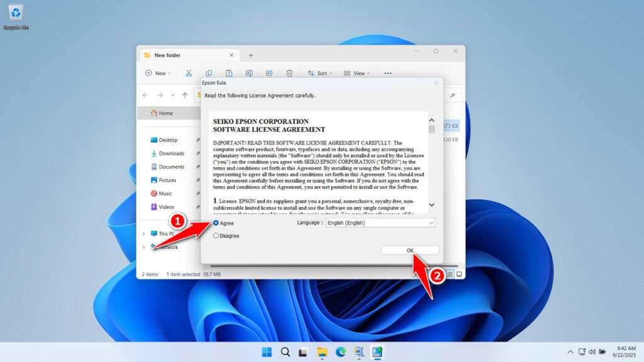The height and width of the screenshot is (362, 644).
Task: Click the Copy icon in File Explorer toolbar
Action: pos(209,73)
